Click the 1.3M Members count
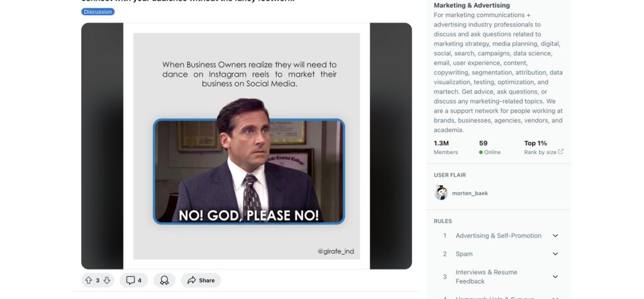The width and height of the screenshot is (644, 299). 446,148
